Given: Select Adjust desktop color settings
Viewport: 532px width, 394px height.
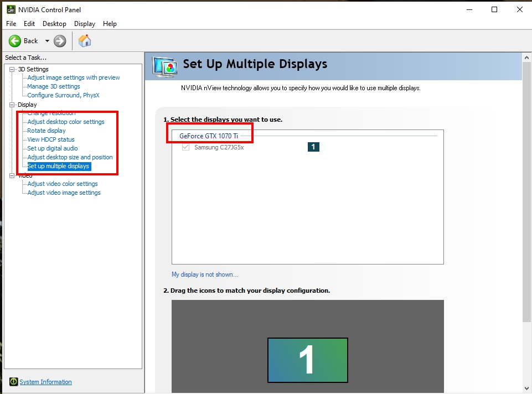Looking at the screenshot, I should [66, 122].
